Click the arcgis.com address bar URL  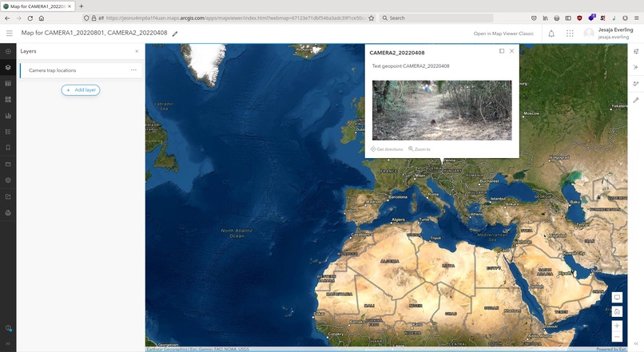[x=235, y=18]
